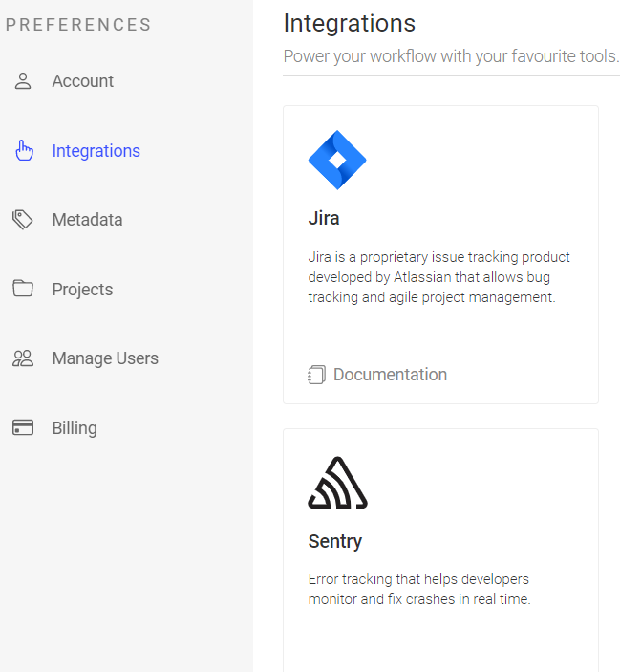Click the Jira integration title
This screenshot has height=672, width=620.
[x=324, y=219]
